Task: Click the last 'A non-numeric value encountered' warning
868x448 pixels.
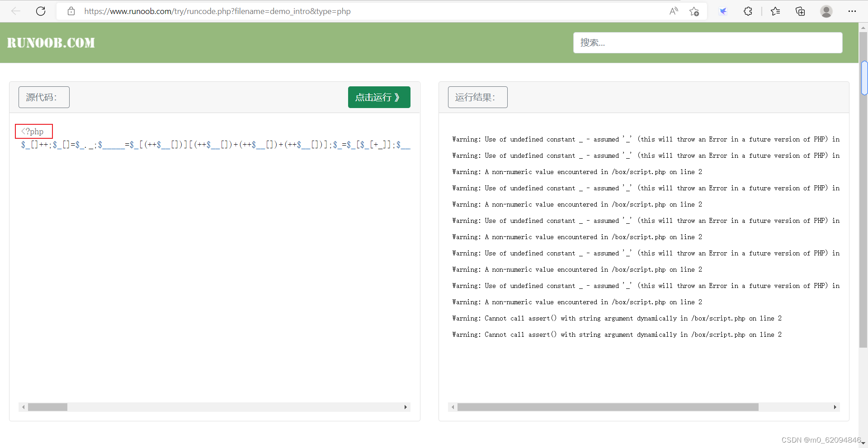Action: tap(577, 302)
